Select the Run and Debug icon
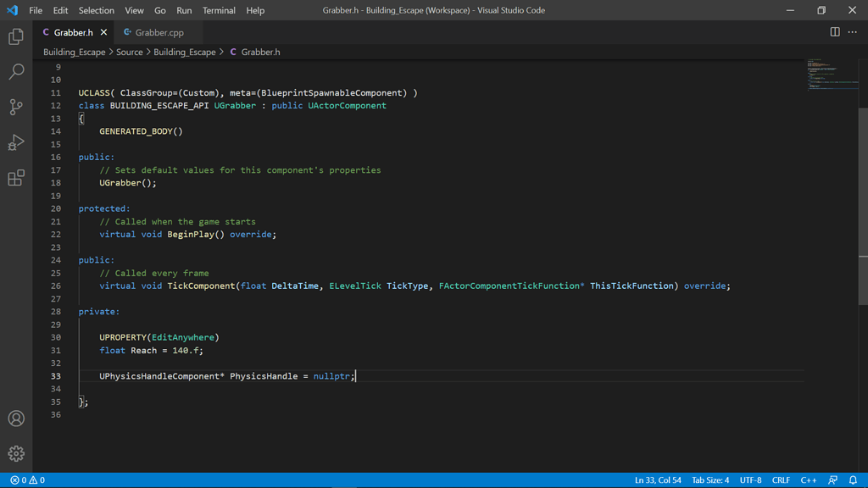This screenshot has height=488, width=868. (x=15, y=142)
